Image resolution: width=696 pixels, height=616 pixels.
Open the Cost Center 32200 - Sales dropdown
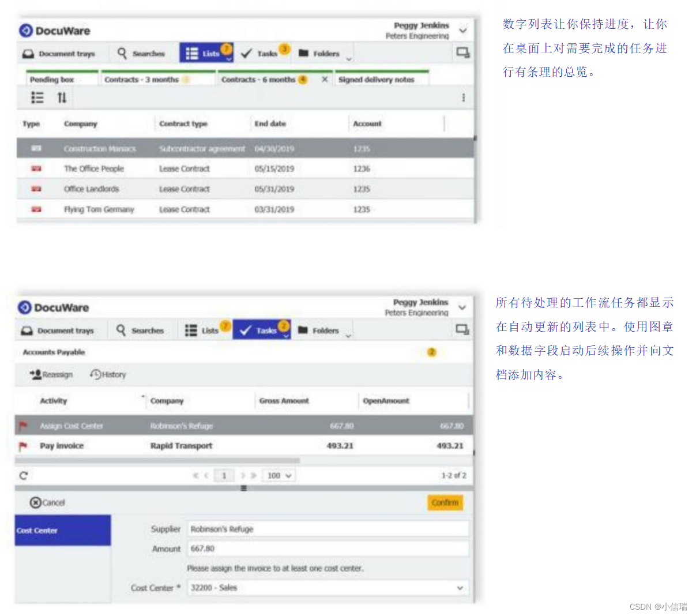(x=328, y=588)
